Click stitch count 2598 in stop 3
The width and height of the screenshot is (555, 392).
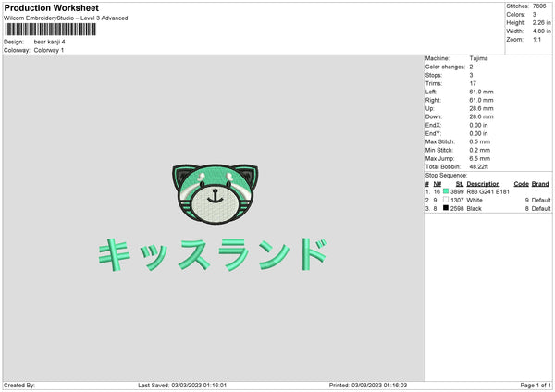click(x=457, y=209)
